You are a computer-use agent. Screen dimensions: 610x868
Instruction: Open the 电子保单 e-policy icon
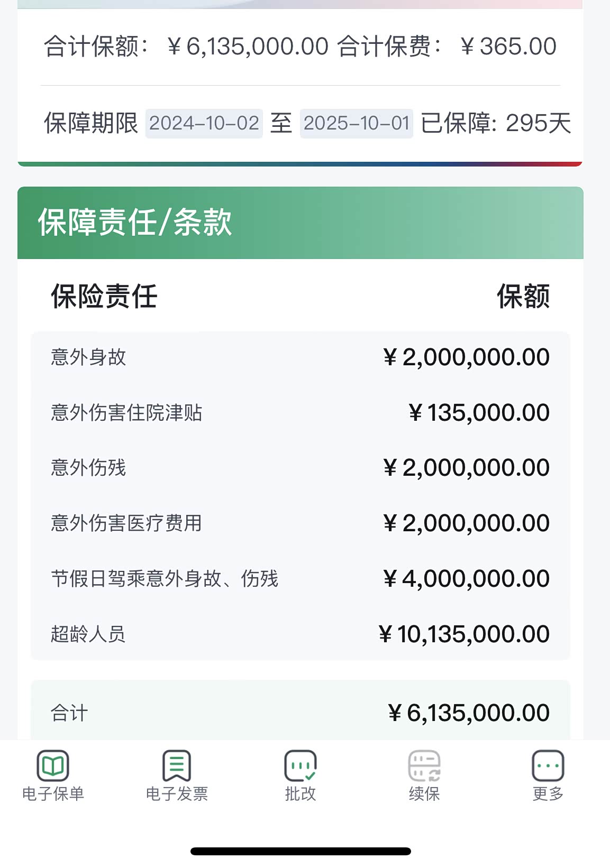pyautogui.click(x=53, y=765)
